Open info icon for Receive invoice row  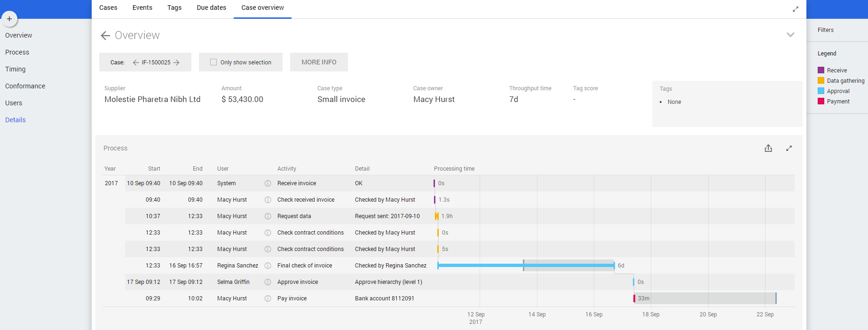point(268,183)
